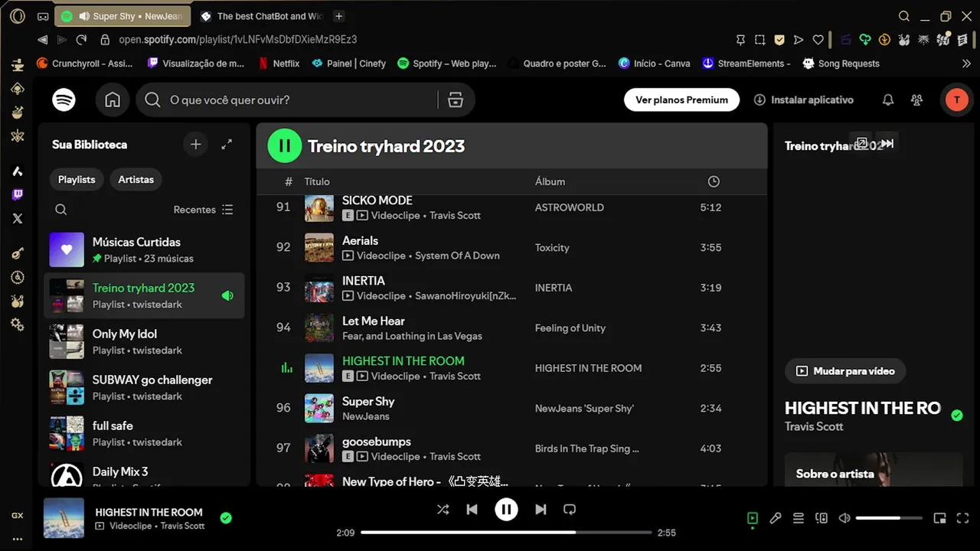The width and height of the screenshot is (980, 551).
Task: Toggle liked checkmark in bottom player bar
Action: coord(226,518)
